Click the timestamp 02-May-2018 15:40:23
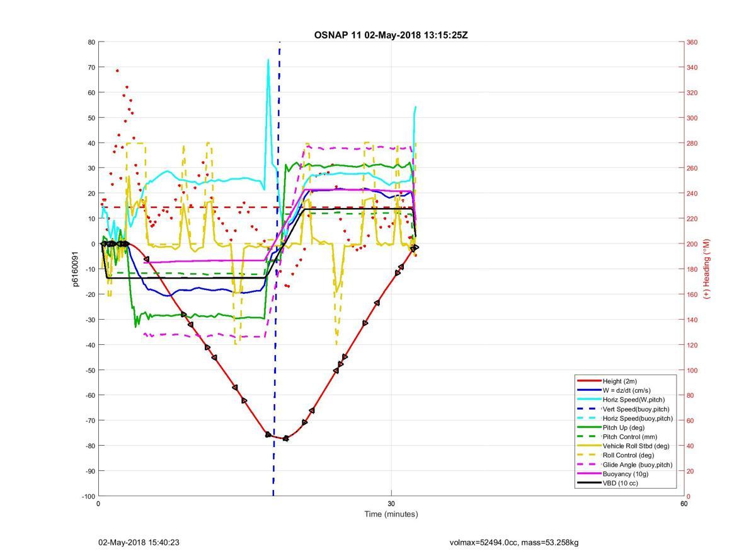The image size is (756, 558). click(137, 542)
